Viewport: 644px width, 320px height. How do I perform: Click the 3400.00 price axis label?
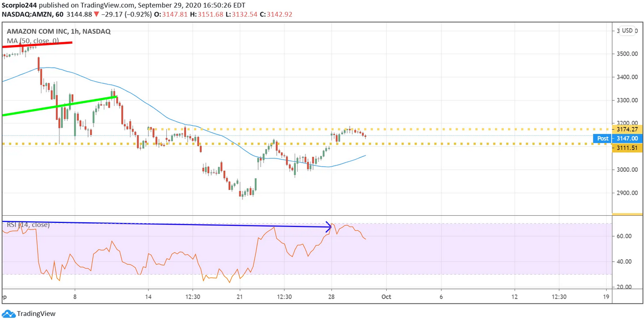tap(627, 77)
